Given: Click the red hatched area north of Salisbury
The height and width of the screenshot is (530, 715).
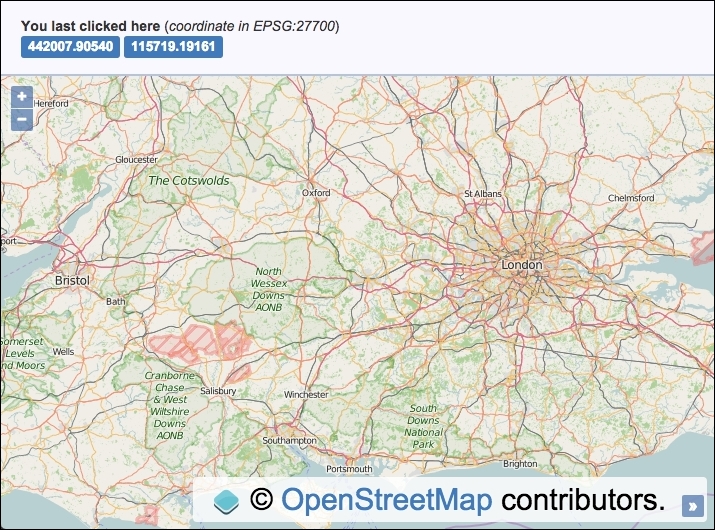Looking at the screenshot, I should point(201,343).
